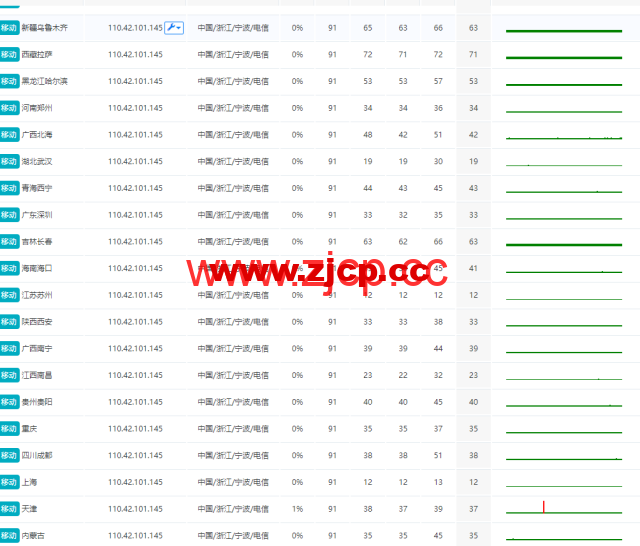Click the last column value 12 for 上海

tap(473, 482)
